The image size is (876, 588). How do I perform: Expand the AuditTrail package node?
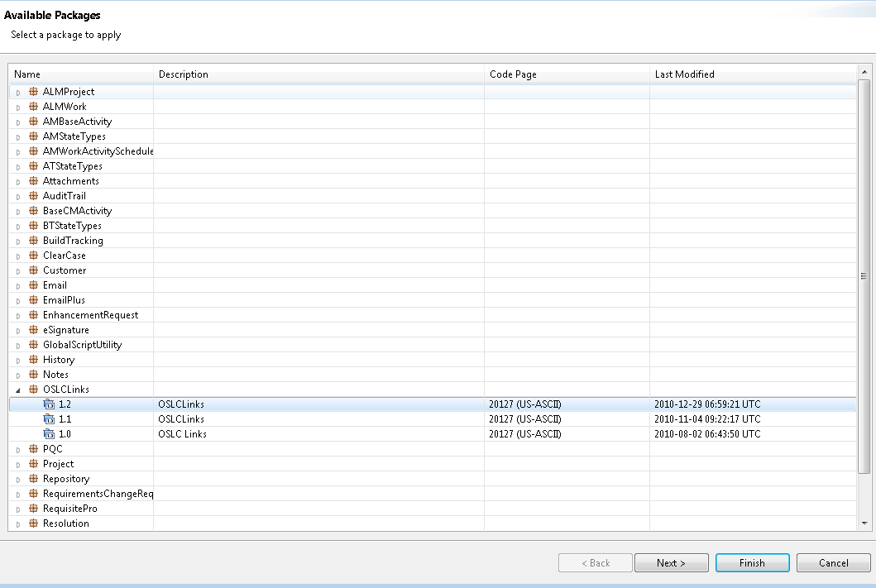(18, 196)
